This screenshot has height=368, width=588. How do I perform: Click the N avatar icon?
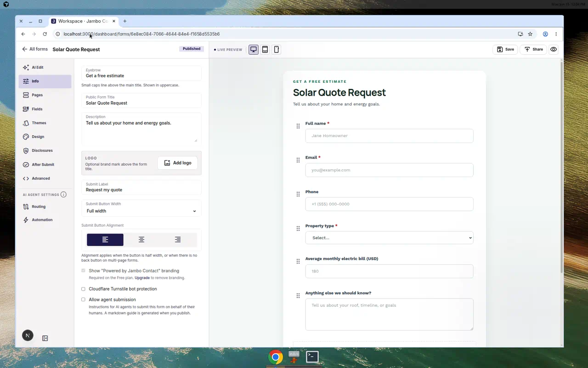[x=28, y=336]
